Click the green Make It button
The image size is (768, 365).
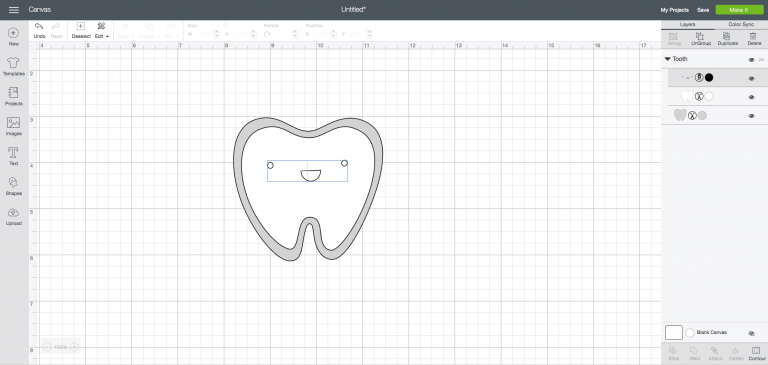(x=739, y=10)
